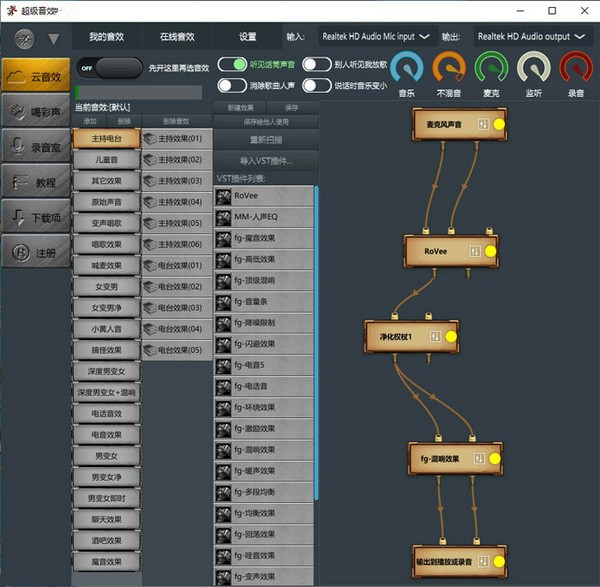The image size is (600, 587).
Task: Select the 儿童音 effect button
Action: click(x=105, y=160)
